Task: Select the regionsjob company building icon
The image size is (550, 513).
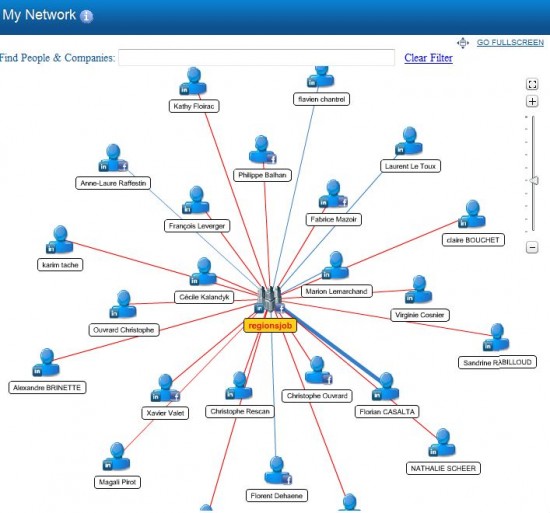Action: point(270,298)
